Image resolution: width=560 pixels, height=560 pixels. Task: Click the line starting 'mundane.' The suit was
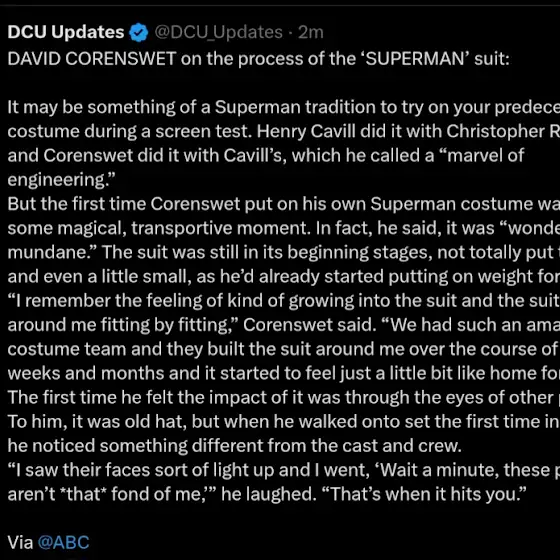(284, 252)
